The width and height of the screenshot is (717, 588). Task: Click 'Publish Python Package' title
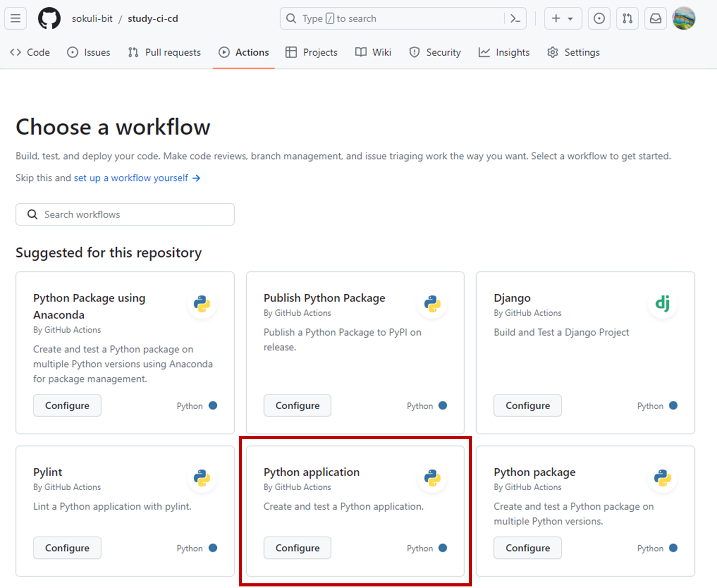[x=325, y=298]
